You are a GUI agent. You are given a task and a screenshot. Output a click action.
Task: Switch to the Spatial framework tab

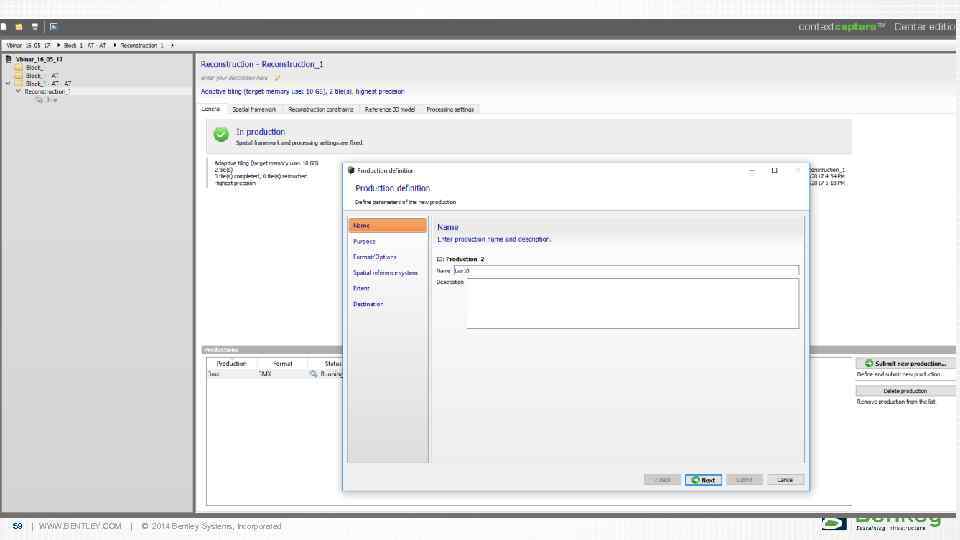pos(254,110)
